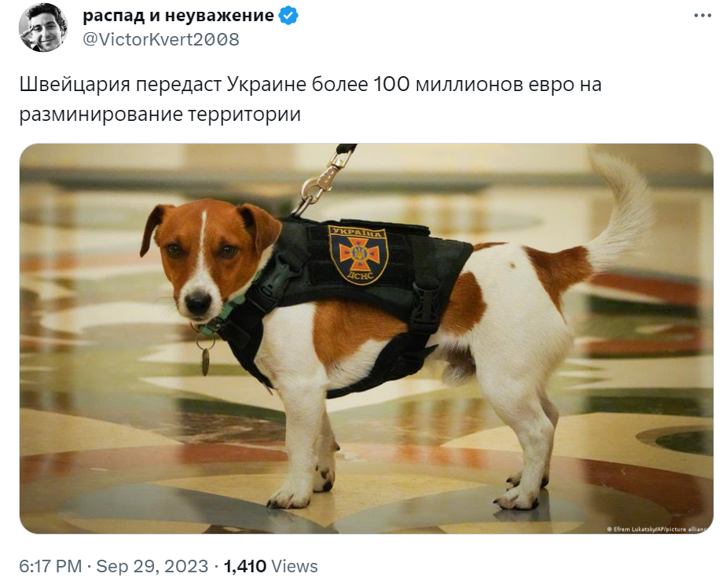Click the word Views beside the count
This screenshot has height=588, width=726.
tap(295, 566)
